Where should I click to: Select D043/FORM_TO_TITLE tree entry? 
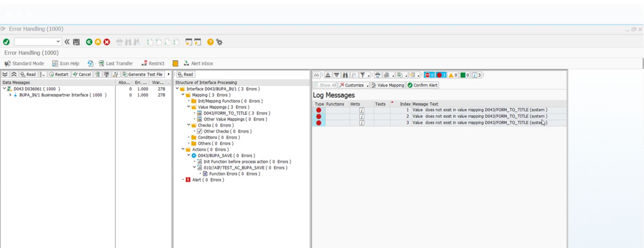click(x=225, y=113)
